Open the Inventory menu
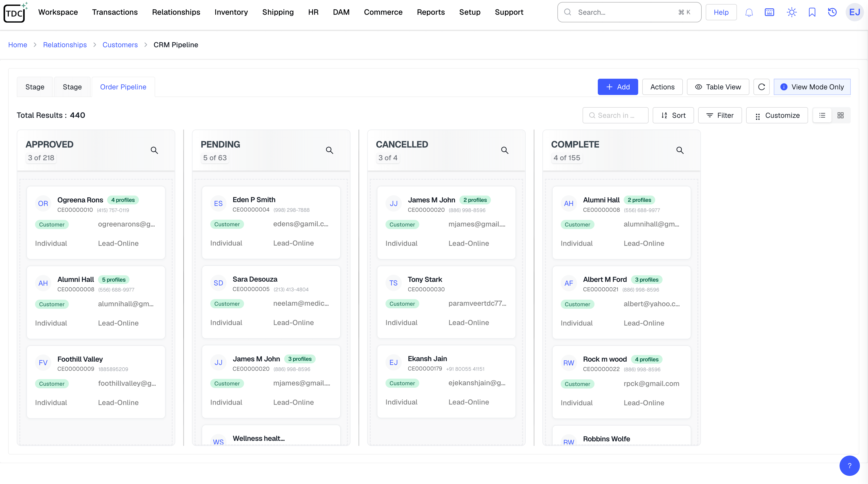The height and width of the screenshot is (484, 868). [231, 12]
